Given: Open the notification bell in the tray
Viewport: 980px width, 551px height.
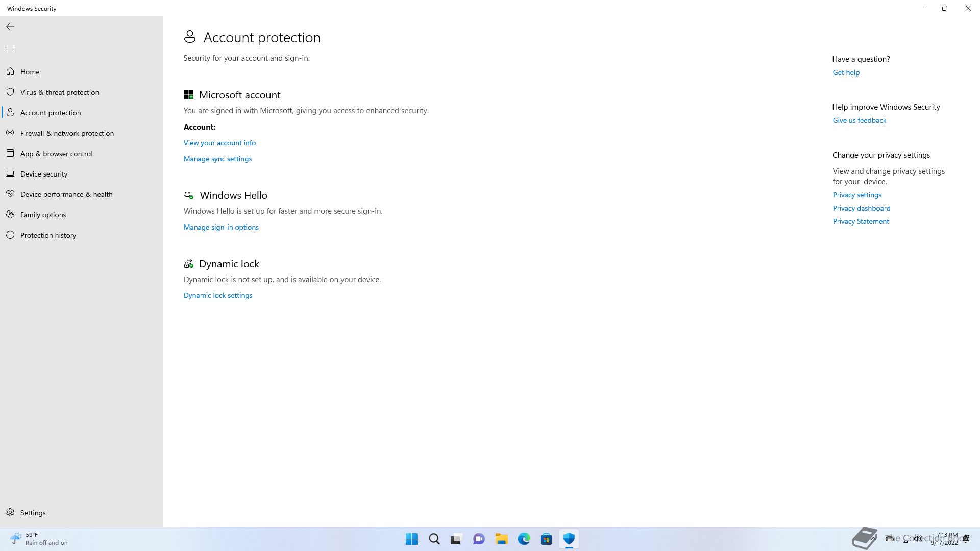Looking at the screenshot, I should tap(966, 539).
